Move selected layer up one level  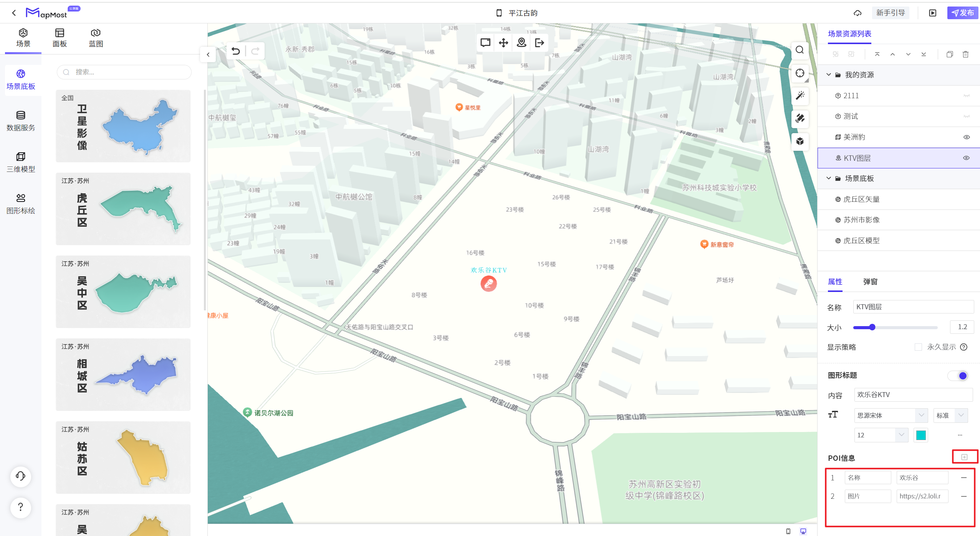pyautogui.click(x=892, y=54)
